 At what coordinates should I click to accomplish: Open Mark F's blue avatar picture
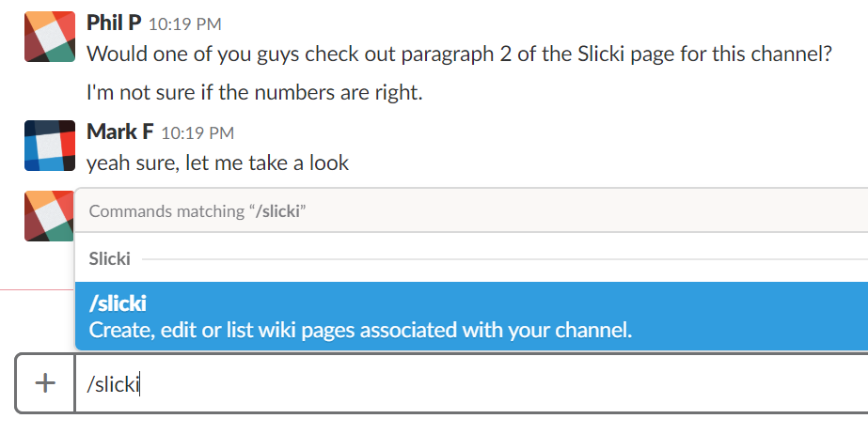coord(50,146)
